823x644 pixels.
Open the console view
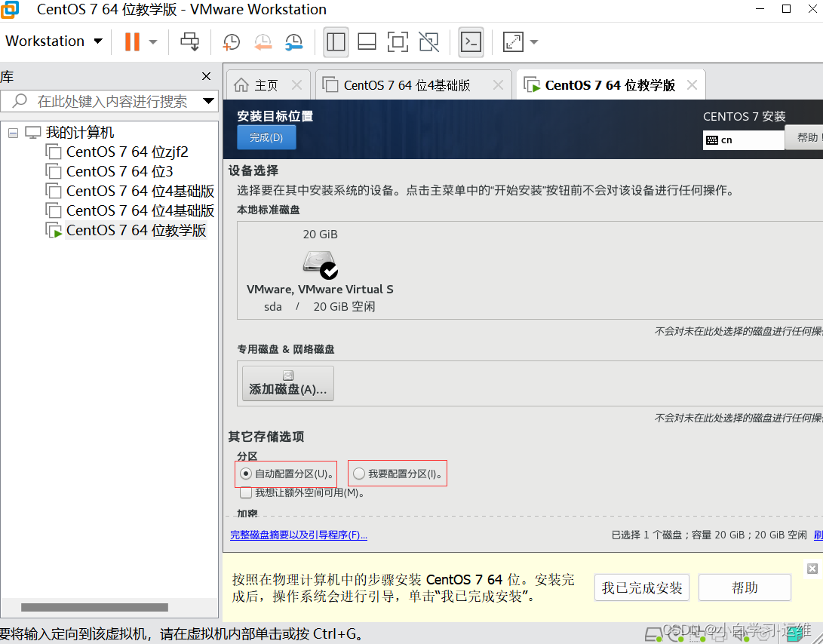[x=471, y=42]
